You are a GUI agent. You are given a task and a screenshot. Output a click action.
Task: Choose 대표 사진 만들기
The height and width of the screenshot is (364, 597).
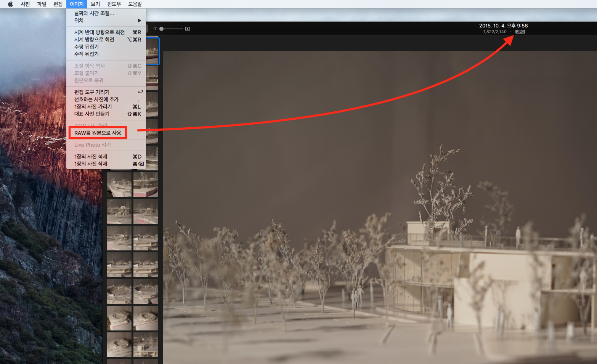(x=92, y=114)
